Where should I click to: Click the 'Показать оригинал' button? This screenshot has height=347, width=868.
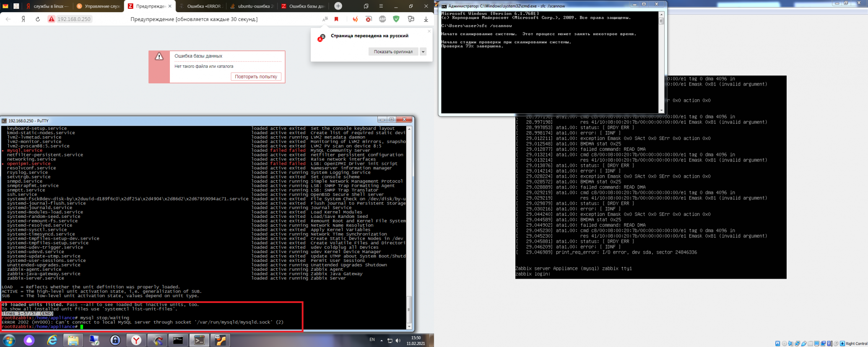click(x=393, y=52)
